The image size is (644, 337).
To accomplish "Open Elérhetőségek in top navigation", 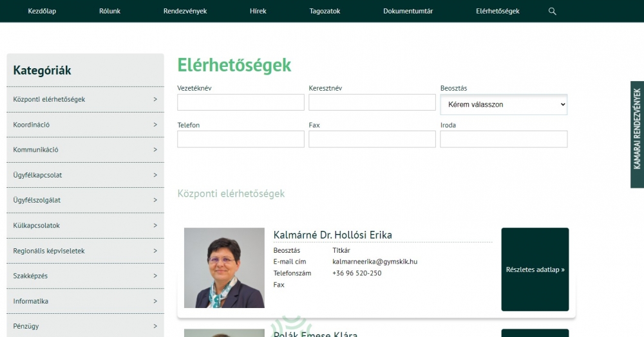I will (x=497, y=11).
